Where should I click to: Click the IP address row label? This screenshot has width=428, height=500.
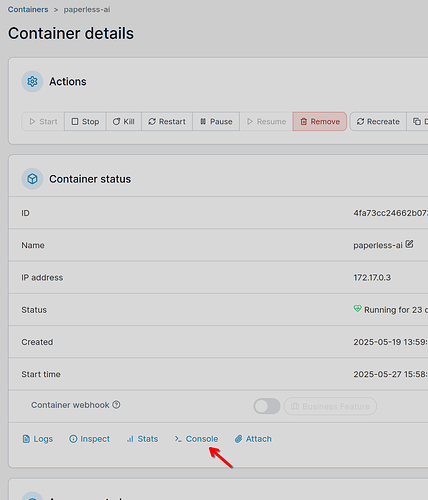pos(42,277)
